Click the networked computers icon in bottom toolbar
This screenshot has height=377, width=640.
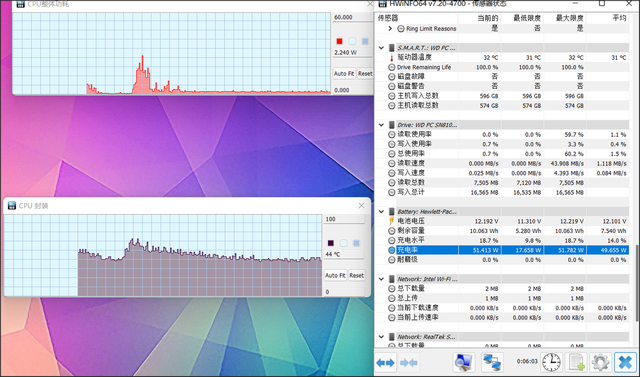point(492,362)
